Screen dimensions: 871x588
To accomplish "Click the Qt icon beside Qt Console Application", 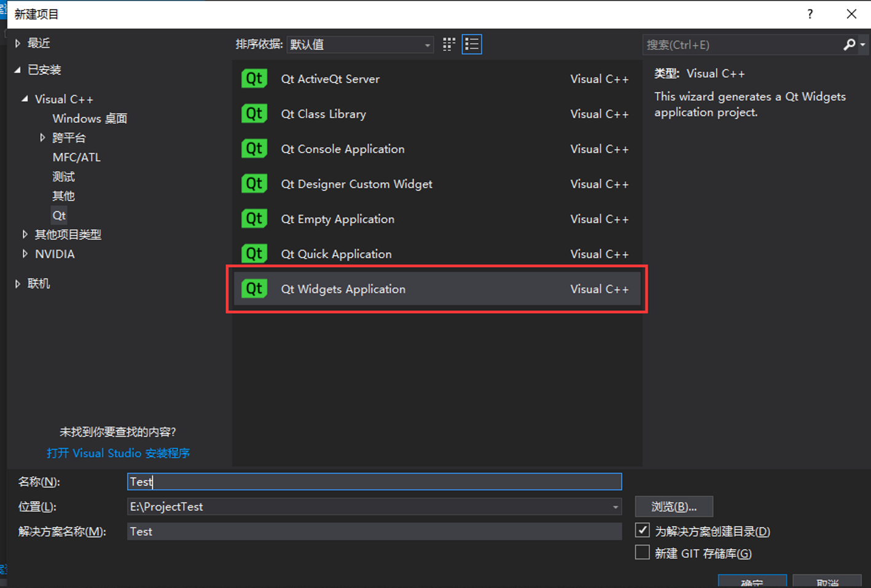I will 254,149.
